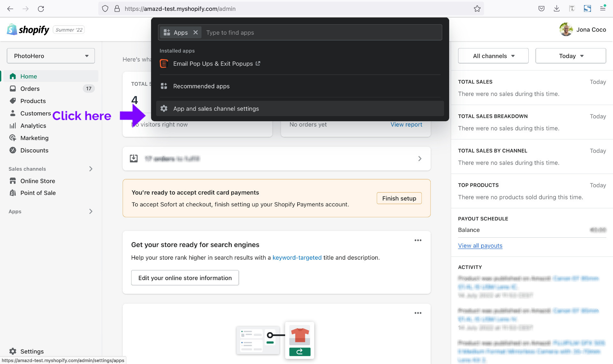Click the browser back arrow

[x=10, y=9]
